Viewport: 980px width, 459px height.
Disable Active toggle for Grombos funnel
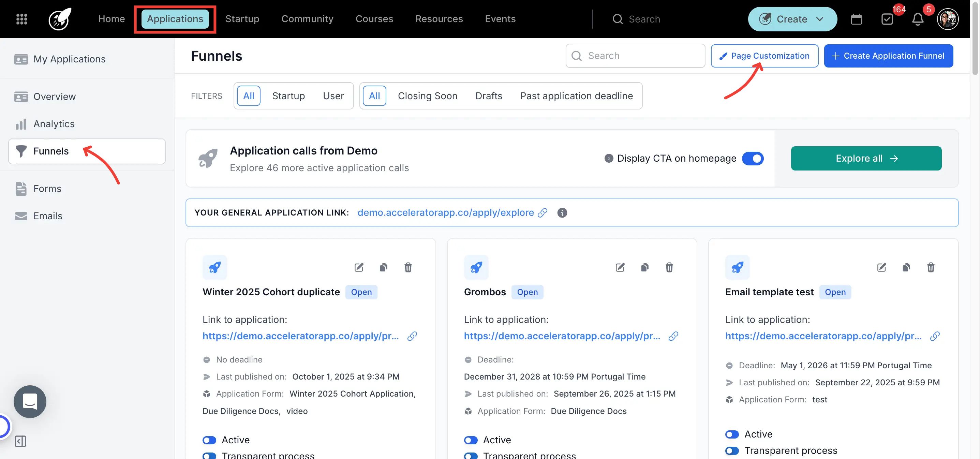pyautogui.click(x=471, y=440)
